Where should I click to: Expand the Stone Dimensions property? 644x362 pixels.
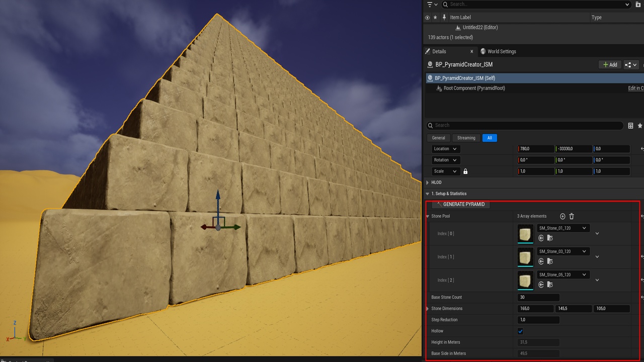(x=428, y=309)
